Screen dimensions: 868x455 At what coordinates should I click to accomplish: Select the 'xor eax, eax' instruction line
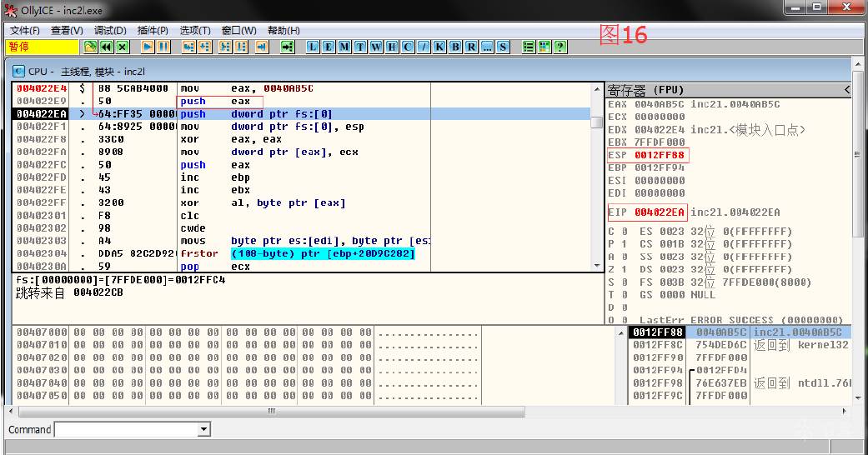(x=304, y=139)
